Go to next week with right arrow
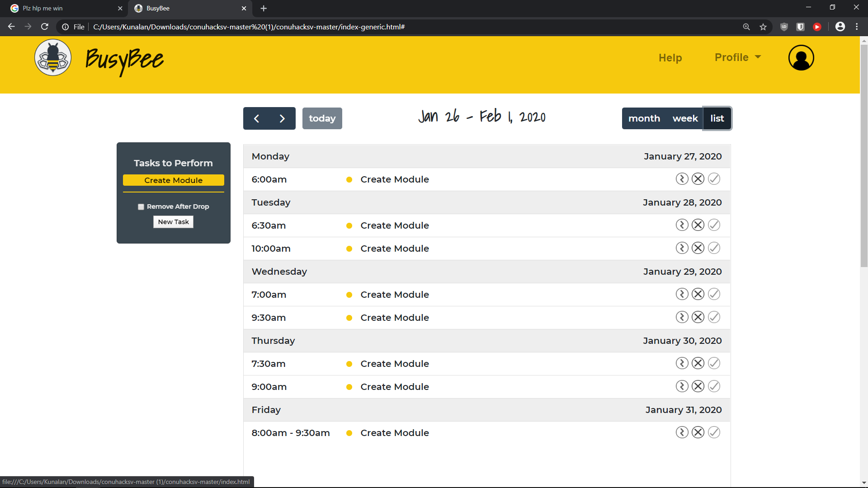The image size is (868, 488). click(282, 118)
